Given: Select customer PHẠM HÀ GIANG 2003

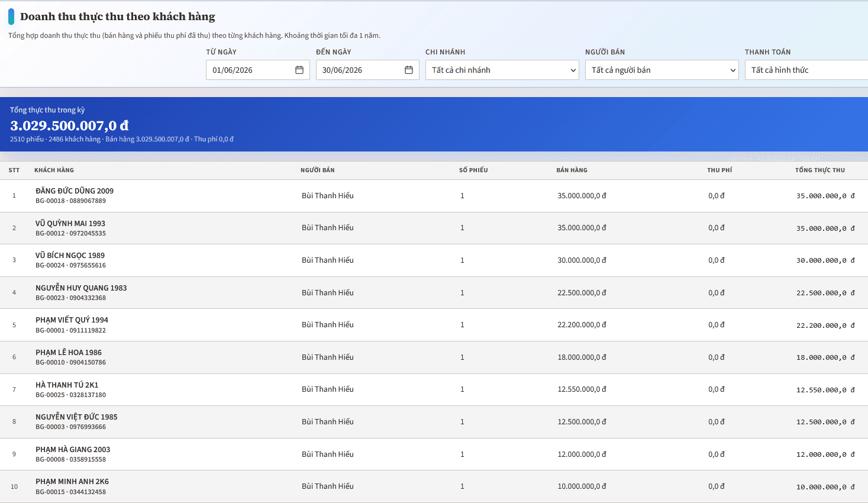Looking at the screenshot, I should tap(73, 449).
